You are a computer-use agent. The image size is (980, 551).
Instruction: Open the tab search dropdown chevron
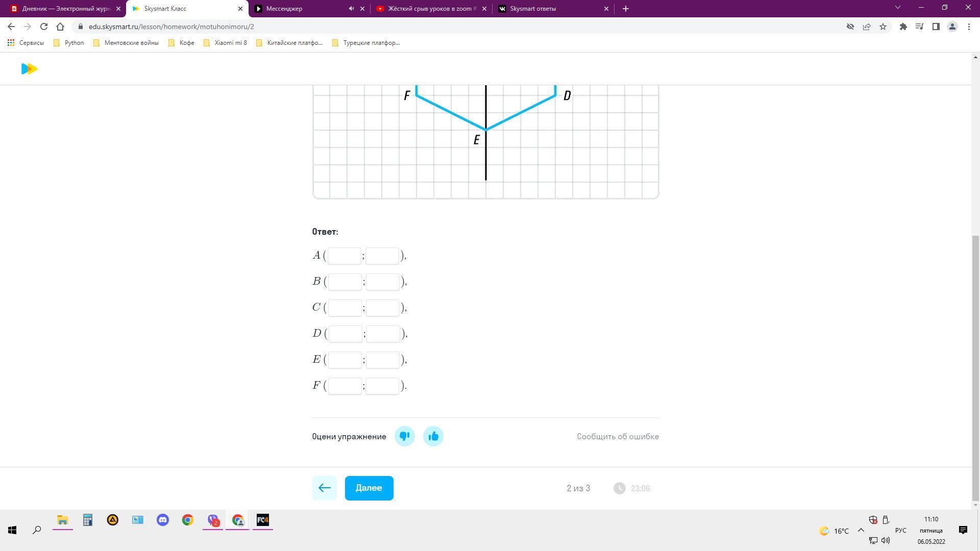898,8
